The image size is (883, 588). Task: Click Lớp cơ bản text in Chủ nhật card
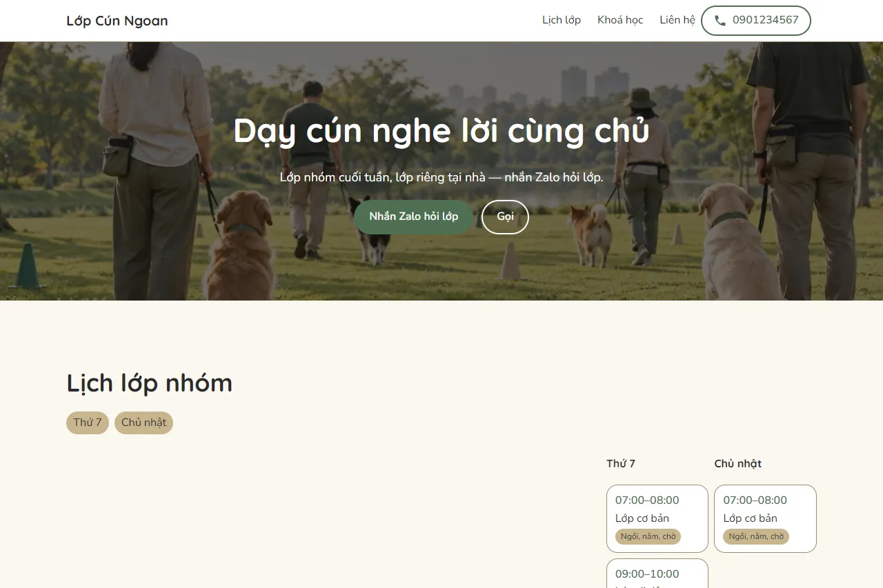[751, 518]
